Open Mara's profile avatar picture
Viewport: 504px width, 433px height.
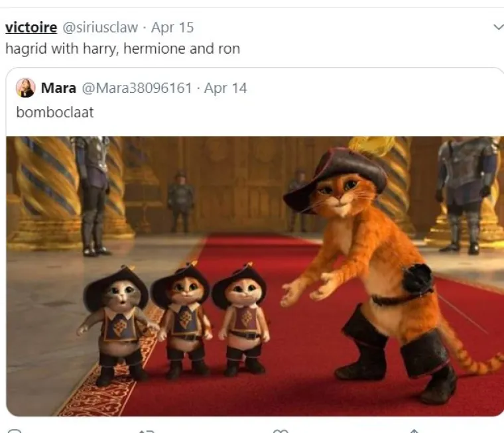coord(25,88)
